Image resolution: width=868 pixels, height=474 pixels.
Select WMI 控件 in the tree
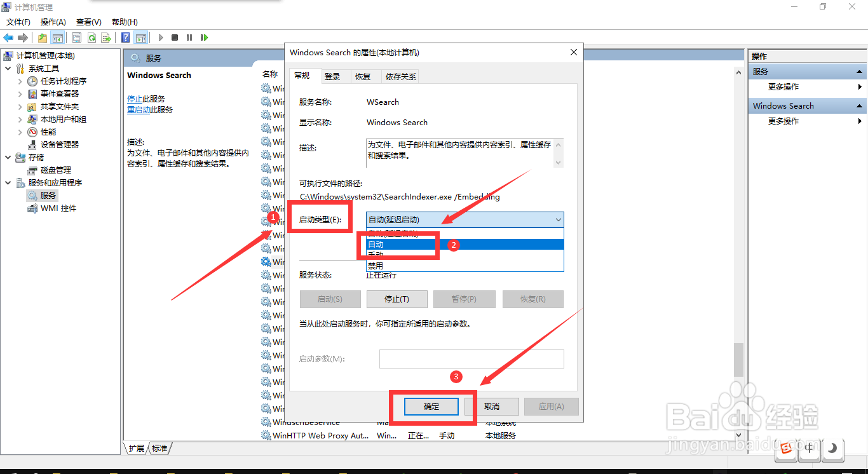[58, 208]
